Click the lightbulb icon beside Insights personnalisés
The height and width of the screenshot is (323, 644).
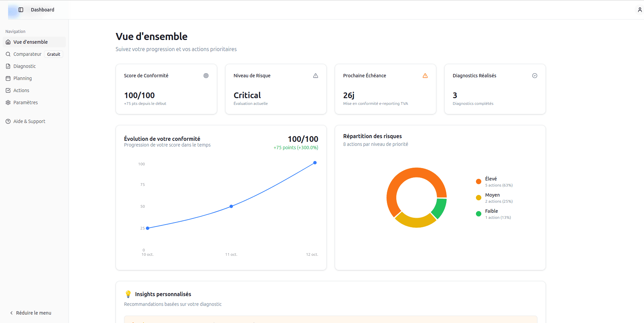128,294
